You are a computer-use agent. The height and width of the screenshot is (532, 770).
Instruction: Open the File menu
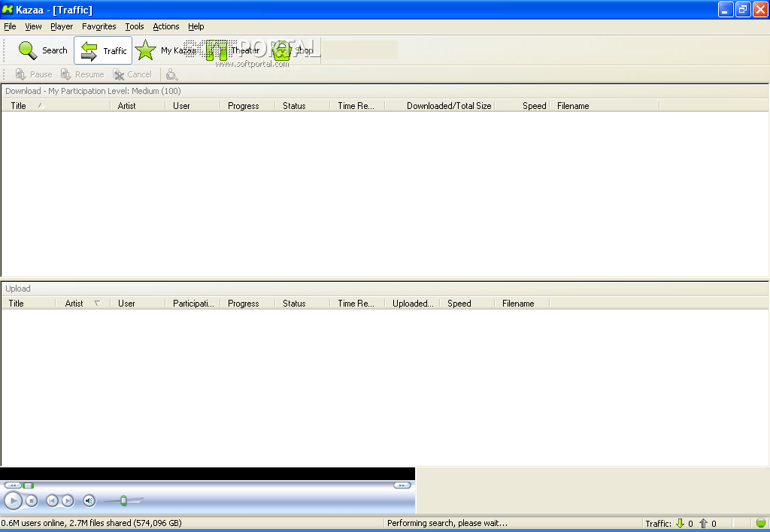(10, 26)
